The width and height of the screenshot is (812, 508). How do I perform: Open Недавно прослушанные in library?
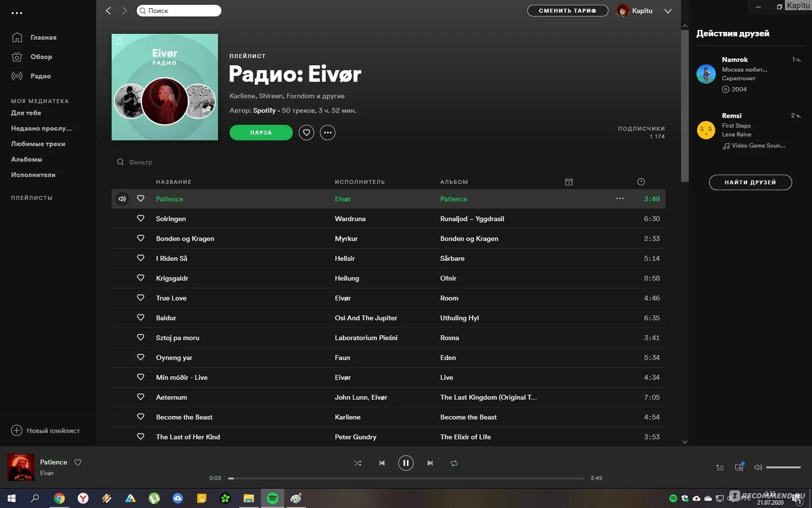tap(42, 128)
